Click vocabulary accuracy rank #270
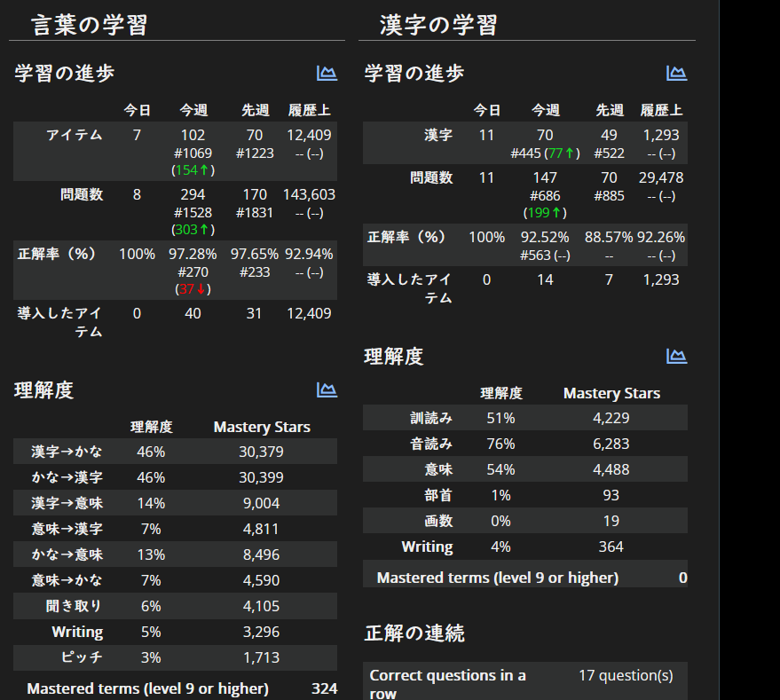The height and width of the screenshot is (700, 780). point(193,272)
